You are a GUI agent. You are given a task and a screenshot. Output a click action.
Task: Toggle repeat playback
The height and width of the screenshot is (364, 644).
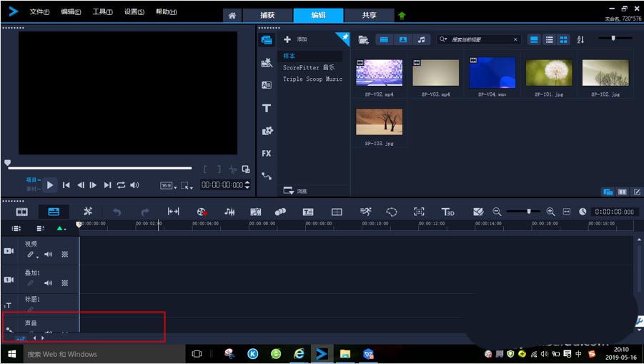(x=121, y=185)
